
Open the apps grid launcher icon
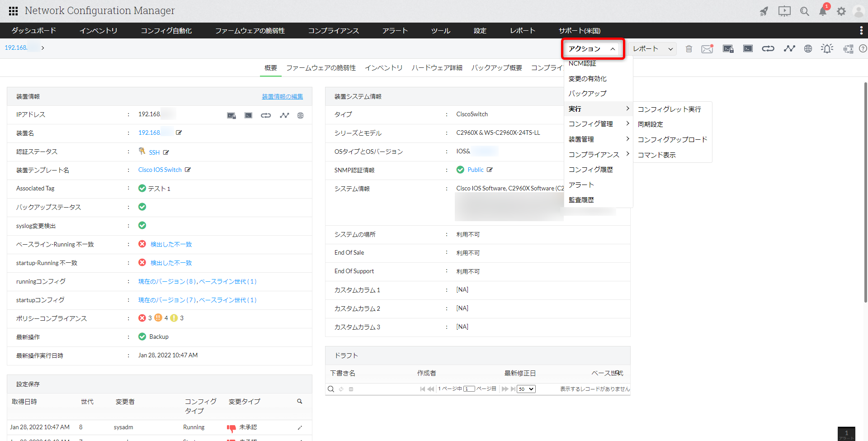(13, 11)
